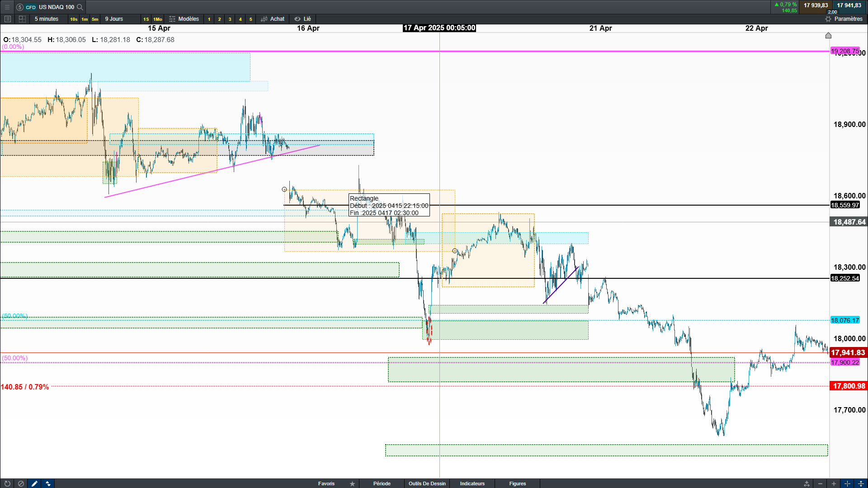Screen dimensions: 868x488
Task: Open the 9 Jours range dropdown
Action: 114,19
